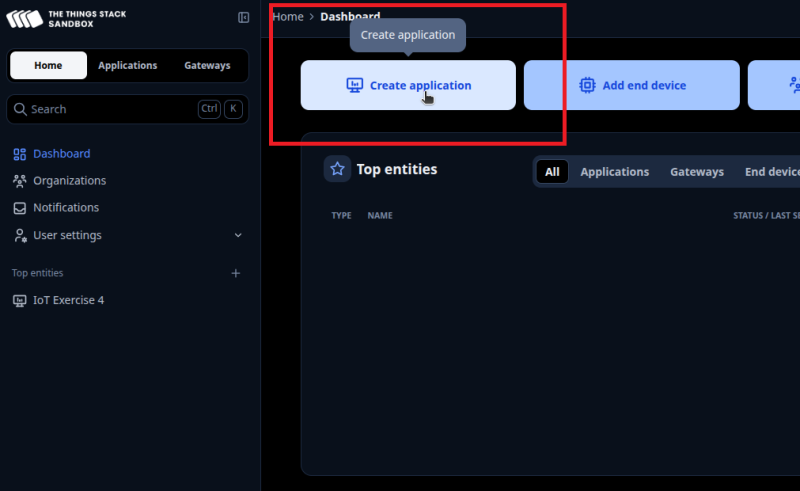Image resolution: width=800 pixels, height=491 pixels.
Task: Open the Dashboard sidebar link
Action: (x=61, y=154)
